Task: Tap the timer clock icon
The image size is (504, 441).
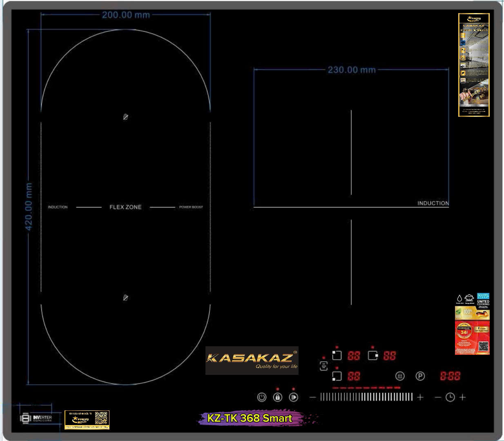Action: tap(450, 397)
